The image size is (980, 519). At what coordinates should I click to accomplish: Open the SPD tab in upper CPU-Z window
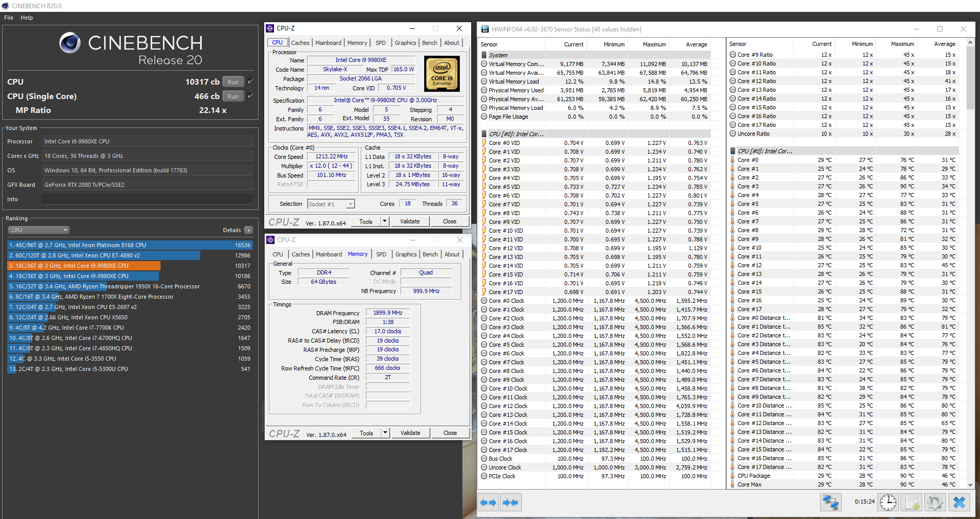(x=381, y=43)
